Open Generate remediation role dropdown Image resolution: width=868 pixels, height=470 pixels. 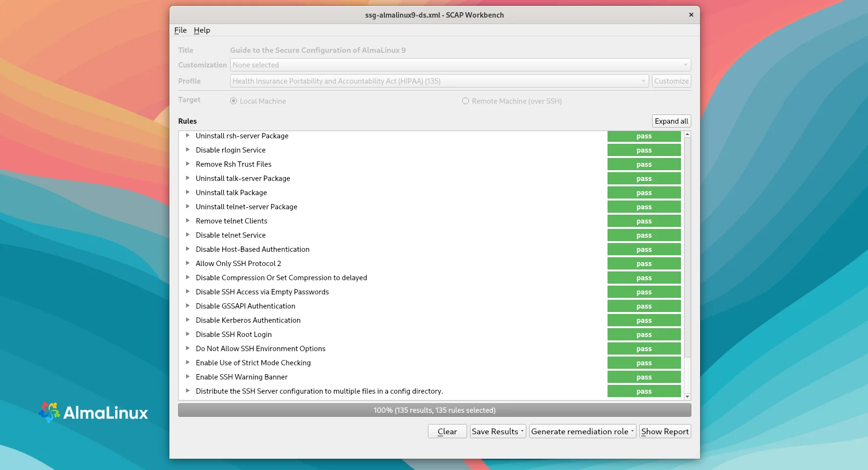pyautogui.click(x=582, y=431)
